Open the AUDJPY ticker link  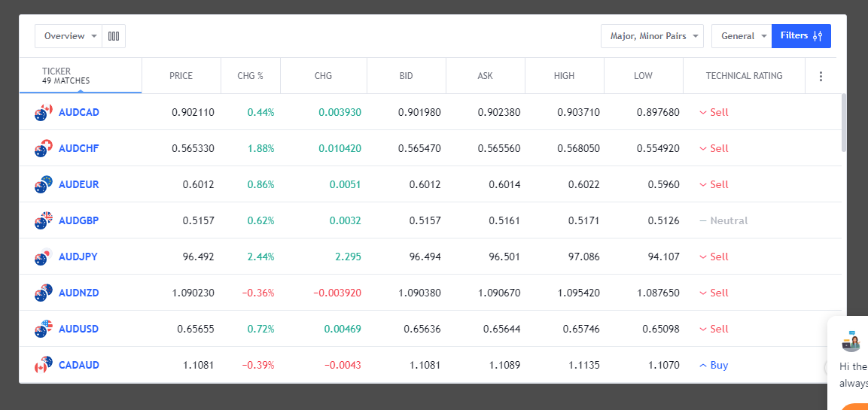78,257
